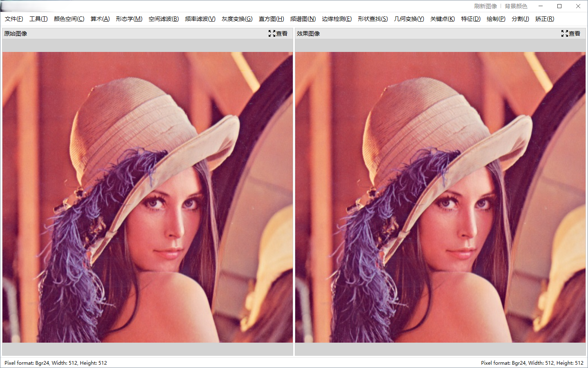588x368 pixels.
Task: Click the left status bar pixel format text
Action: coord(56,363)
